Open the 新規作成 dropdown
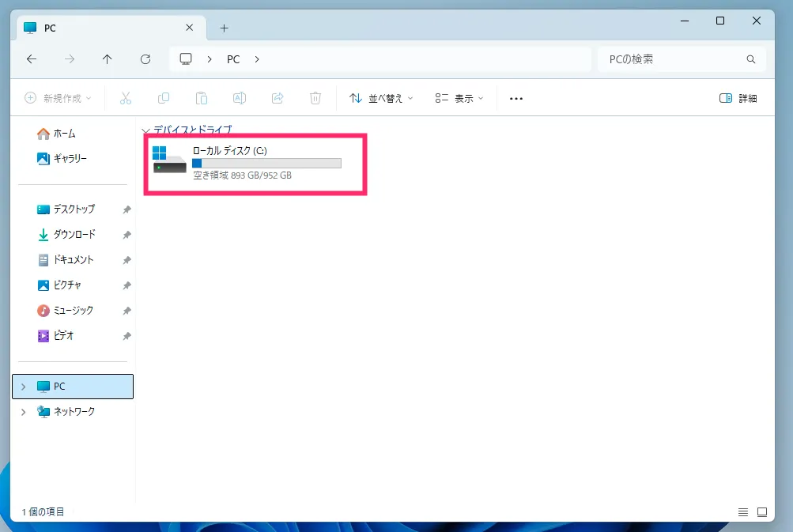The height and width of the screenshot is (532, 793). point(59,98)
